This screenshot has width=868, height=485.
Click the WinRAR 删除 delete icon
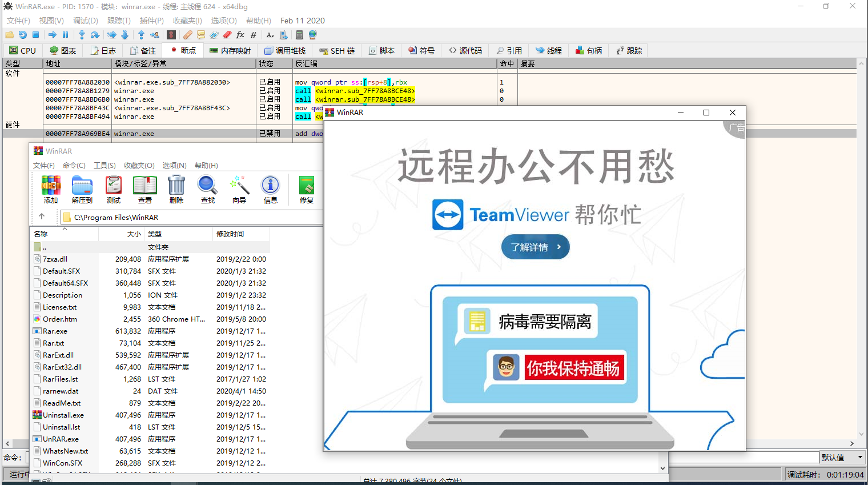(x=176, y=190)
